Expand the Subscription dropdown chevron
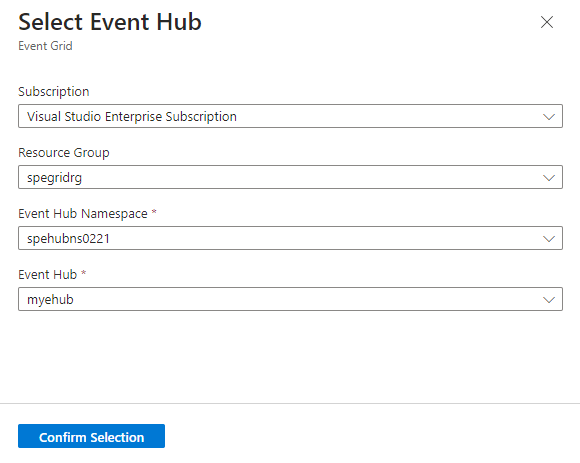 coord(549,117)
